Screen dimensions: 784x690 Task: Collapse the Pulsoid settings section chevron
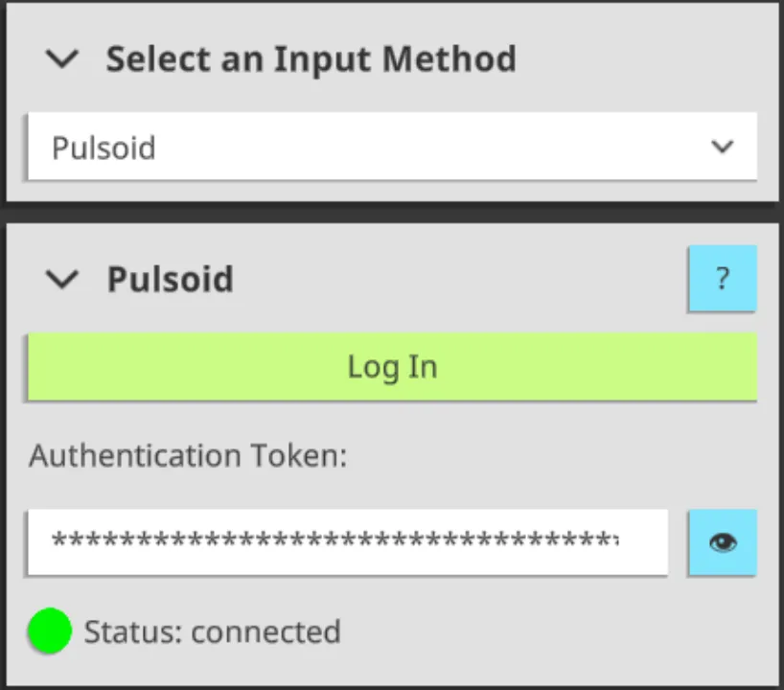(x=62, y=279)
